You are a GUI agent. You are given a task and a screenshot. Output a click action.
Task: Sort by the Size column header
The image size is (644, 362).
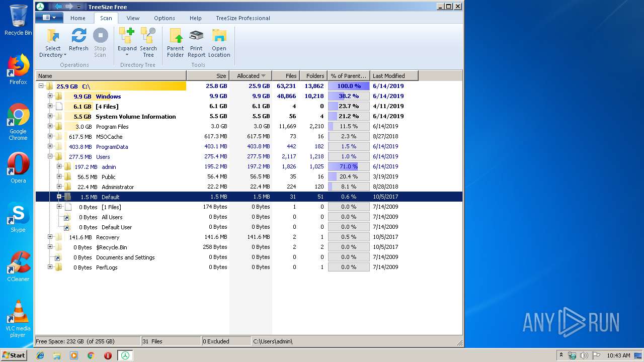208,75
